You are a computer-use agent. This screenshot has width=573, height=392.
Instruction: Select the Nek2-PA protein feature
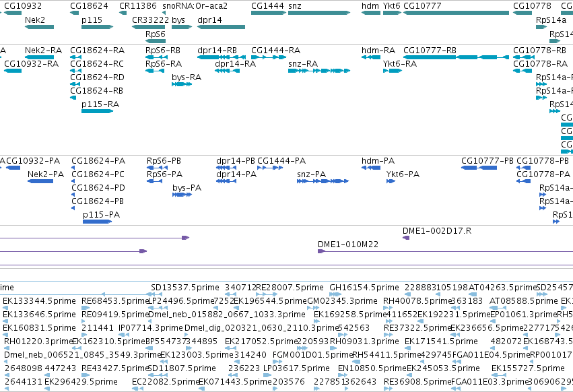(40, 181)
